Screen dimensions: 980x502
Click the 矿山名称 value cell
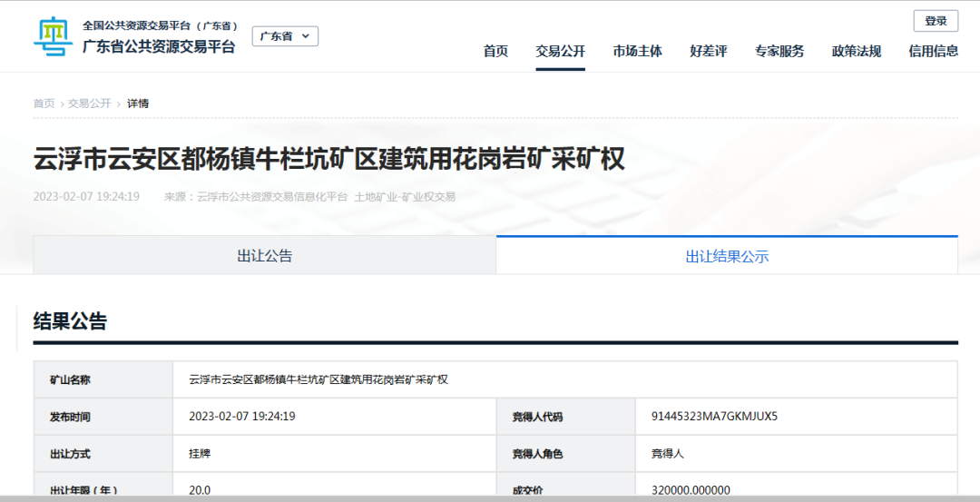(318, 379)
